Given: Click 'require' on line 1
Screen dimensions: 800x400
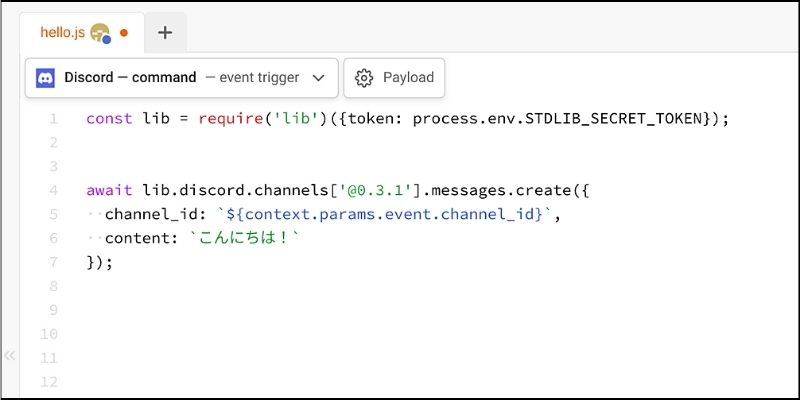Looking at the screenshot, I should coord(231,119).
